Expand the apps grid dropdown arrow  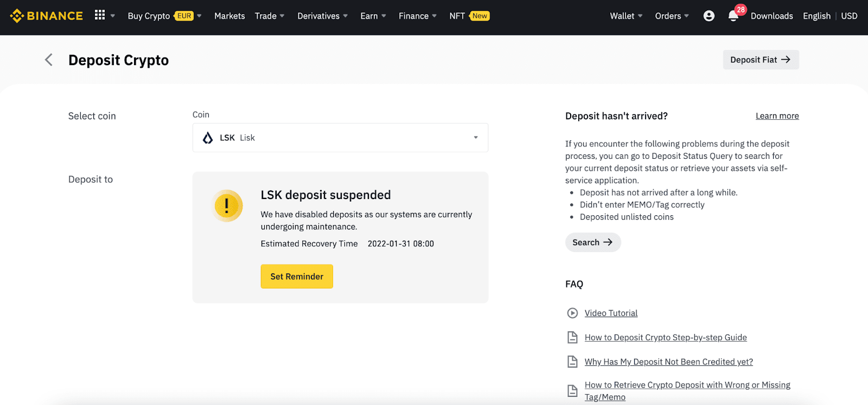(113, 16)
